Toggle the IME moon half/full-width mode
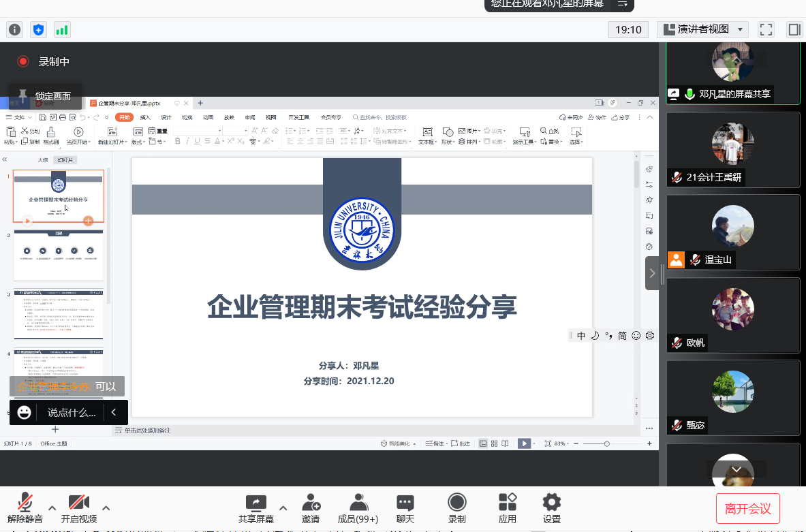806x532 pixels. tap(595, 336)
